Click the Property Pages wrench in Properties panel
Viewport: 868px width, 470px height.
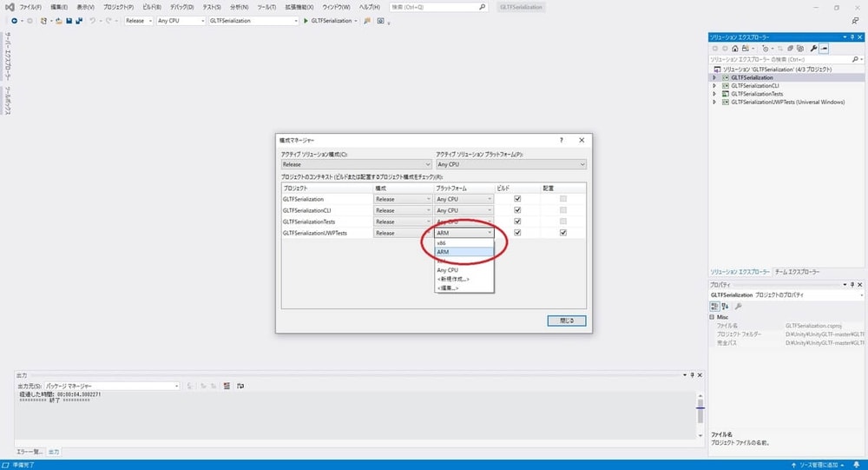pos(738,307)
